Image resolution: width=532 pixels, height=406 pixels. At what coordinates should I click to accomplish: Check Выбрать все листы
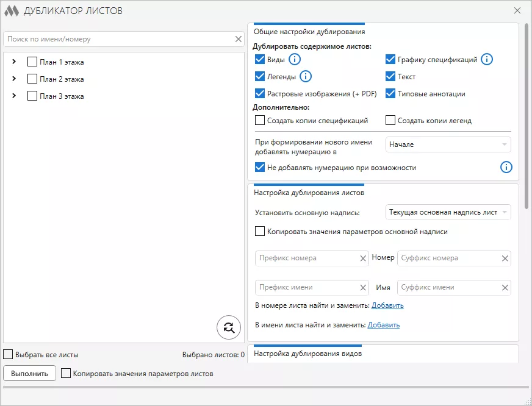click(9, 354)
